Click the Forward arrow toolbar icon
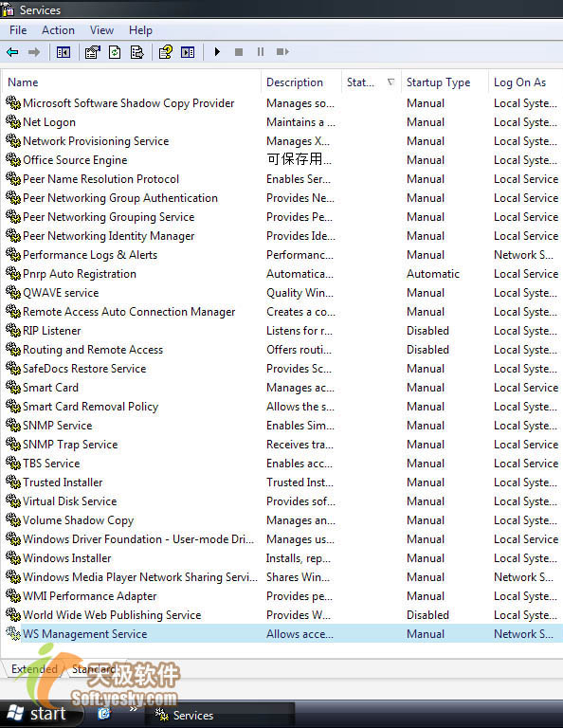563x728 pixels. [x=34, y=52]
